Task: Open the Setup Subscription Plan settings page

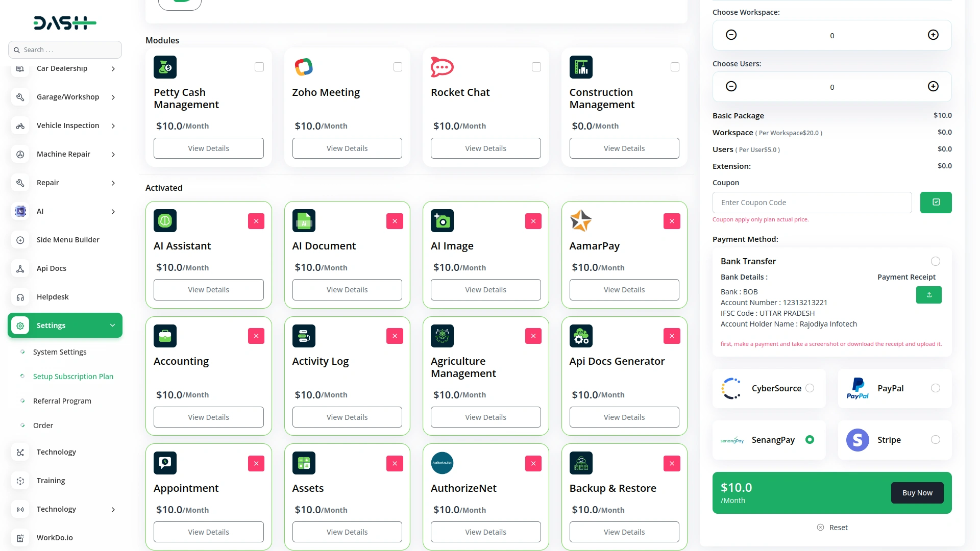Action: [73, 377]
